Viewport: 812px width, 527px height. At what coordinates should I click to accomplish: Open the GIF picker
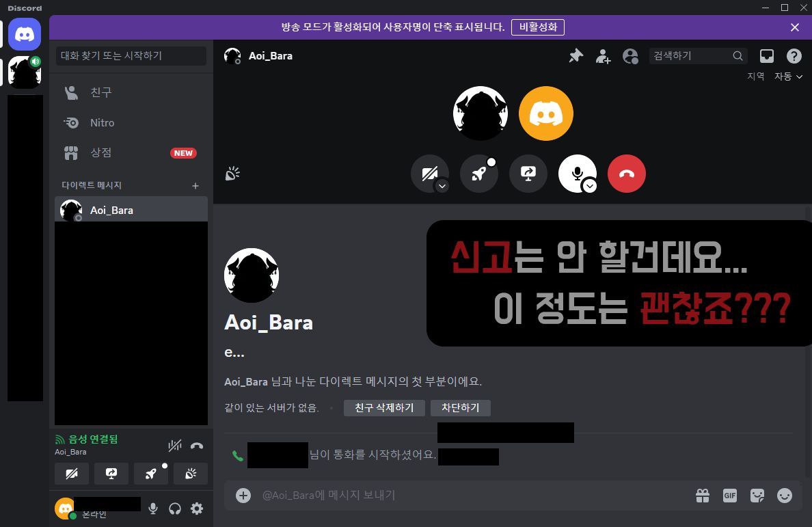click(x=730, y=496)
